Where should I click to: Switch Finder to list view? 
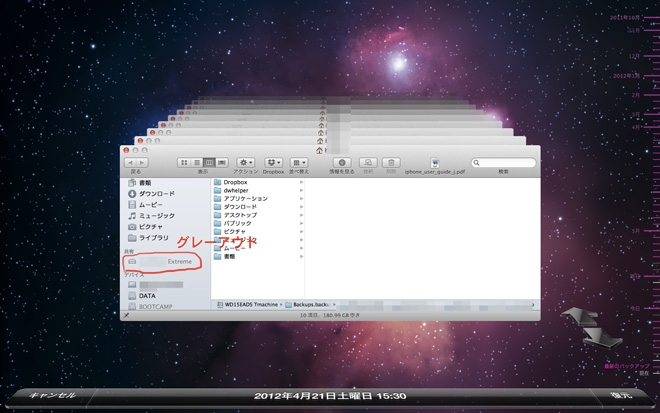pyautogui.click(x=197, y=163)
